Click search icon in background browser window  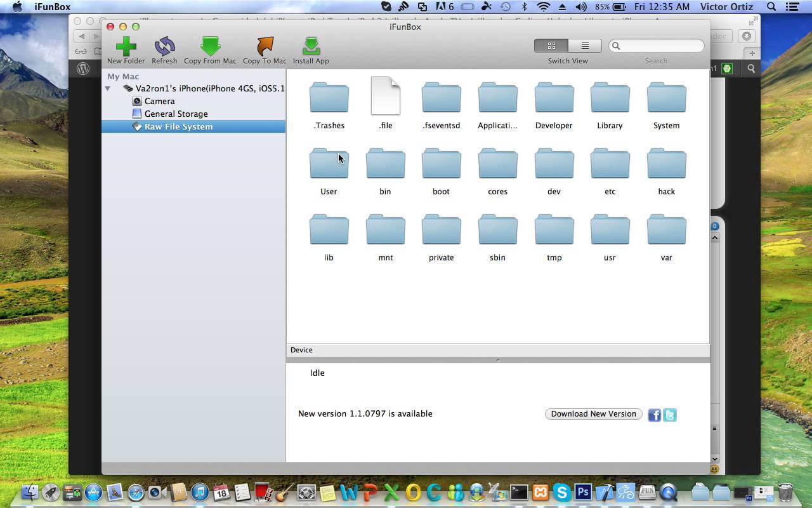[751, 69]
